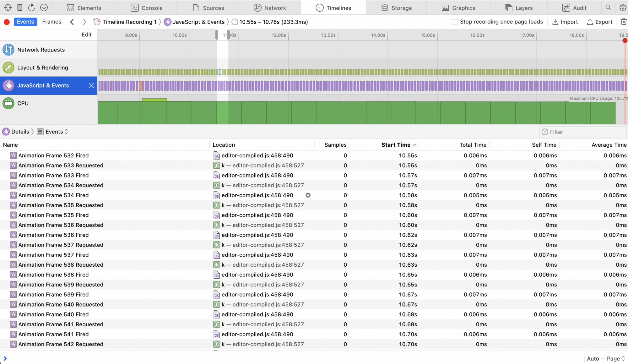
Task: Activate the element selection crosshair icon
Action: coord(8,8)
